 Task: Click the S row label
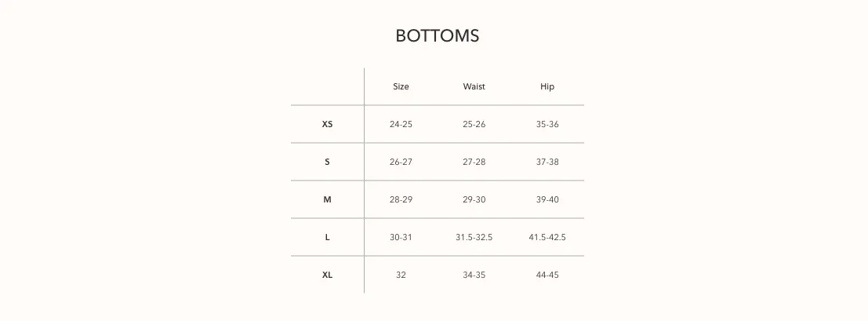point(327,162)
